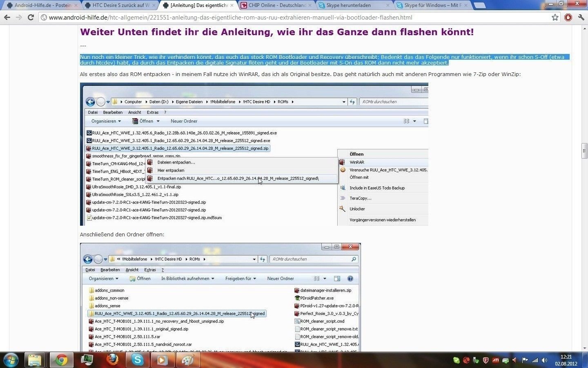The image size is (588, 368).
Task: Open the media player taskbar icon
Action: (162, 360)
